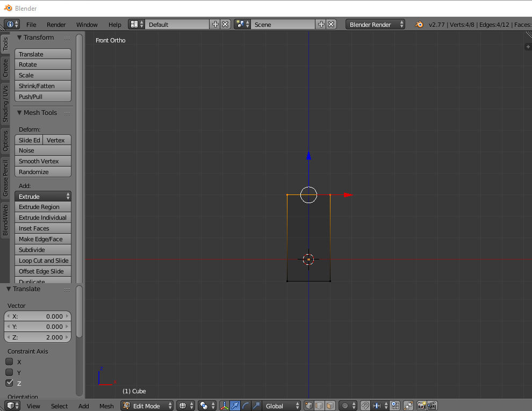Open the Blender Render engine dropdown
The width and height of the screenshot is (532, 411).
coord(375,24)
